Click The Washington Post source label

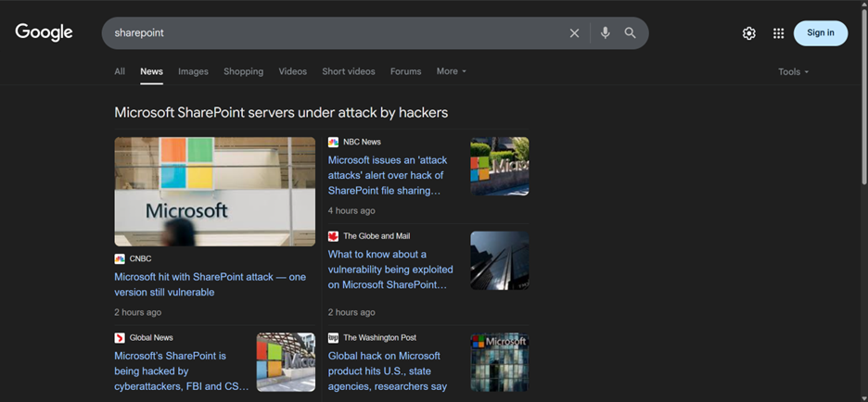[x=380, y=338]
